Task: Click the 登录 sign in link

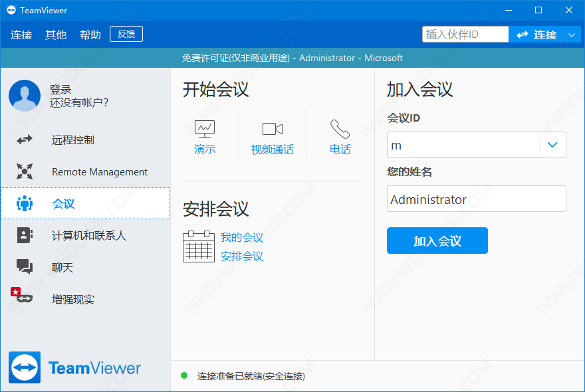Action: pyautogui.click(x=60, y=90)
